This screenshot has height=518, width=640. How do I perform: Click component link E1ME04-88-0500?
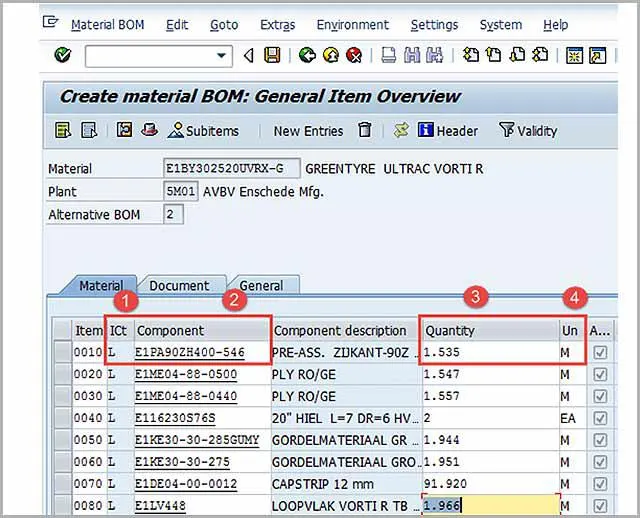tap(186, 375)
